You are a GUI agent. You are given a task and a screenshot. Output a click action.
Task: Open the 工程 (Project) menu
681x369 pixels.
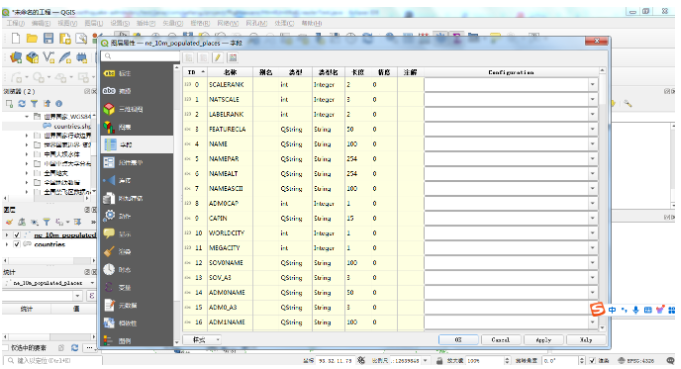15,23
